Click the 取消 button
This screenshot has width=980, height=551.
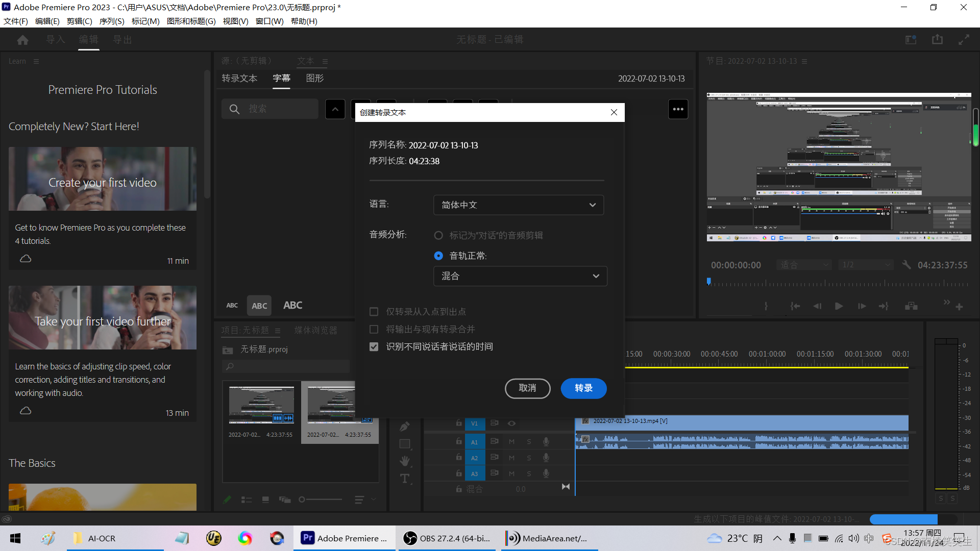pos(527,388)
